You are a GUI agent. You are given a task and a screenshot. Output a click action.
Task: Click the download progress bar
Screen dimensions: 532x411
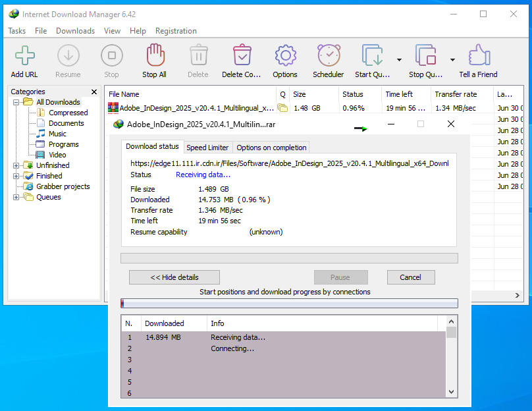point(290,258)
